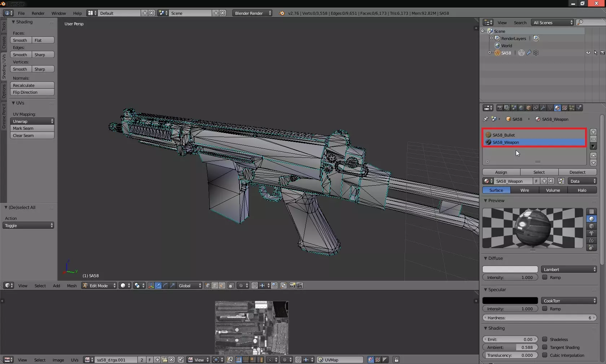Pin the image in UV editor header
The height and width of the screenshot is (364, 606).
tap(181, 360)
